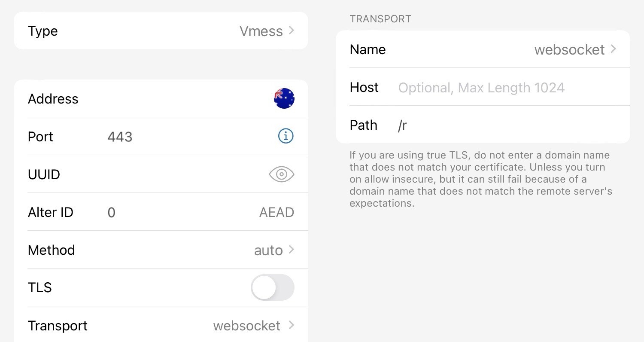Click the TLS label text

tap(39, 287)
